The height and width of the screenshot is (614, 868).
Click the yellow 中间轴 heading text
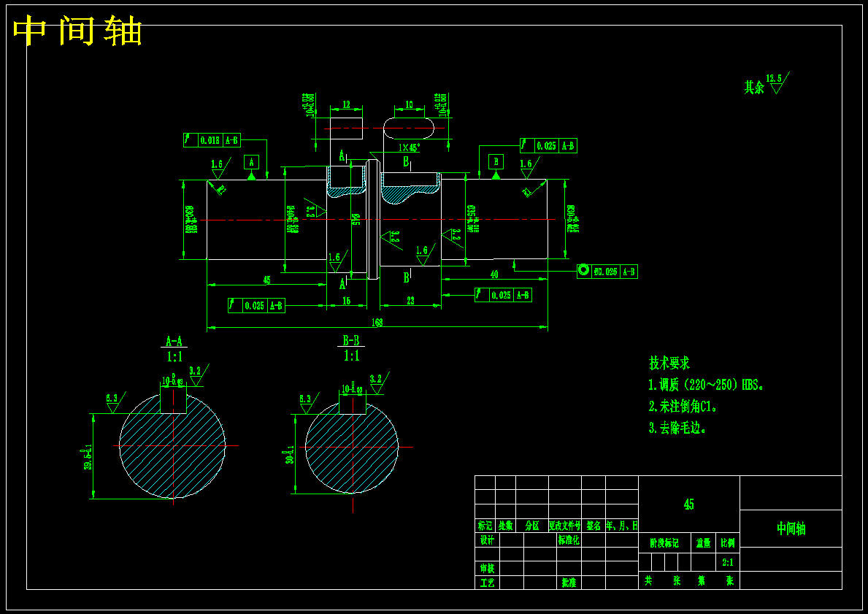tap(77, 31)
